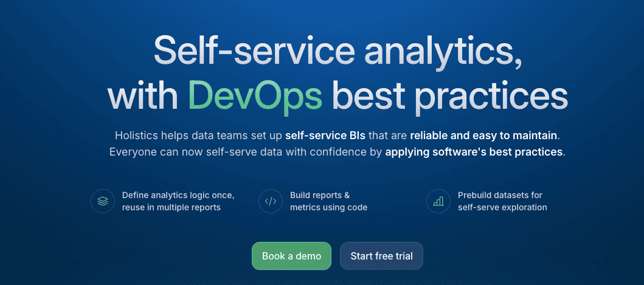Click the 'Build reports &' feature text
This screenshot has width=644, height=285.
point(320,195)
